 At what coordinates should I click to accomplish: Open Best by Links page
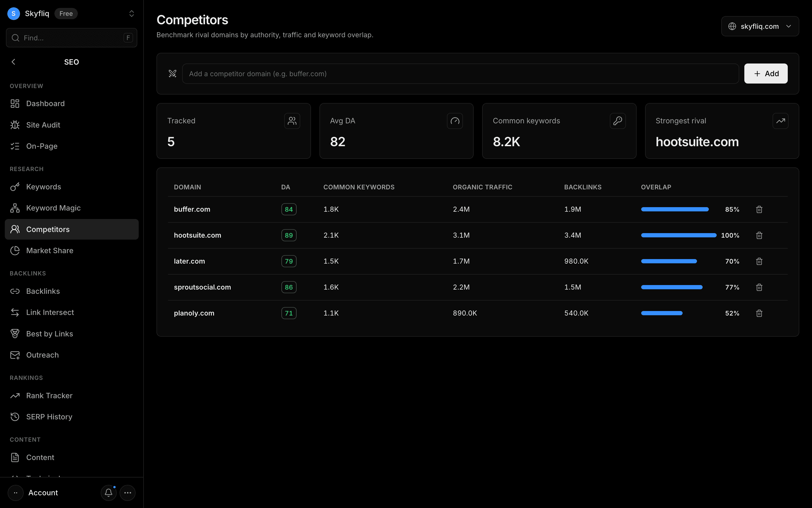[71, 334]
